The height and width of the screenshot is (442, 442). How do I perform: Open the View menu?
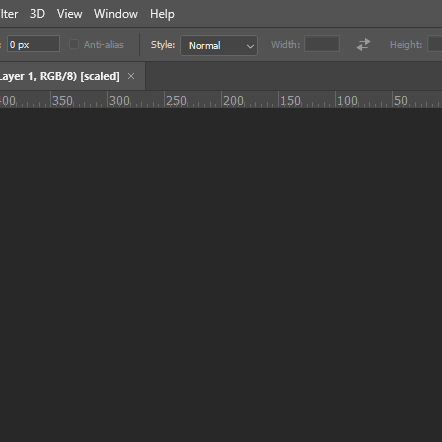69,14
